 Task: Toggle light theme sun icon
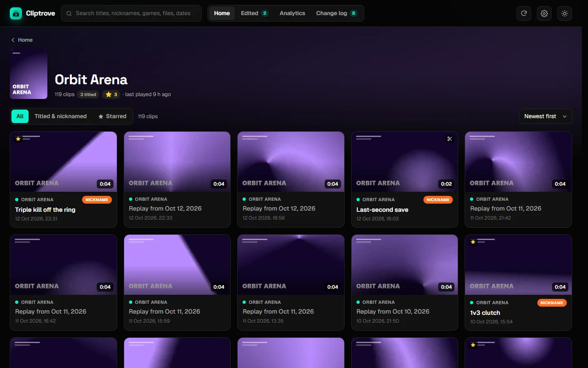pos(565,13)
